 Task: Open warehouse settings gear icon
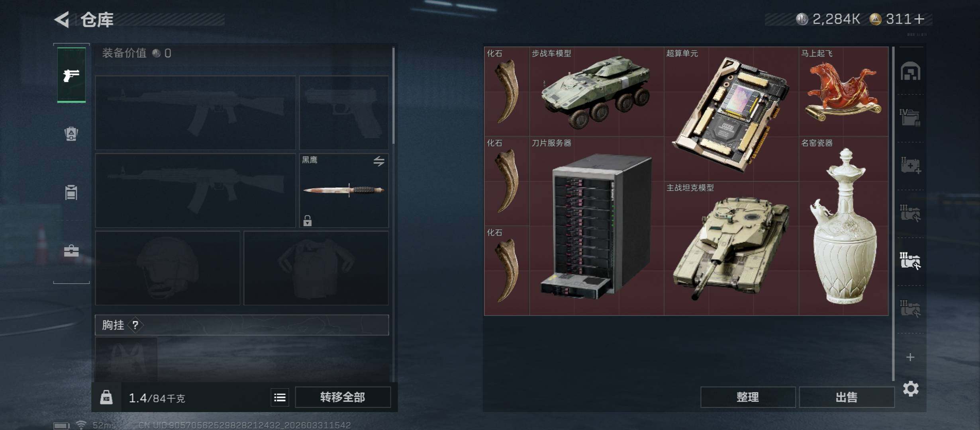(x=911, y=389)
